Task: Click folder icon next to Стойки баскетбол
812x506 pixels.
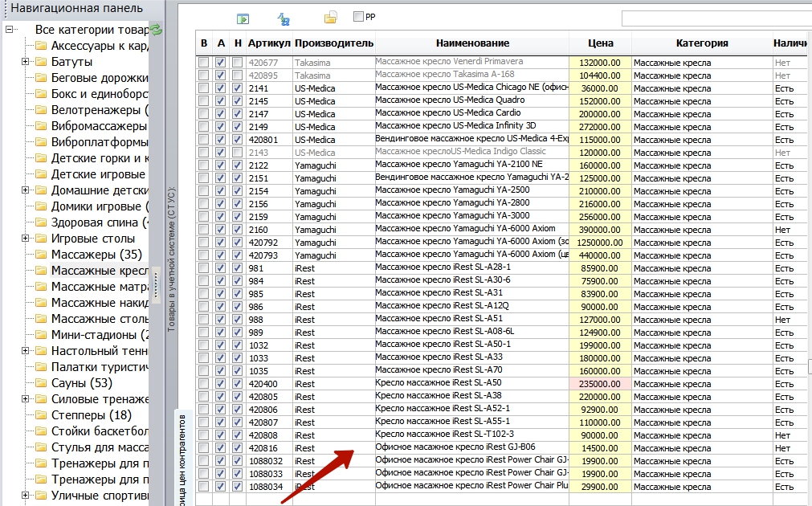Action: (x=41, y=431)
